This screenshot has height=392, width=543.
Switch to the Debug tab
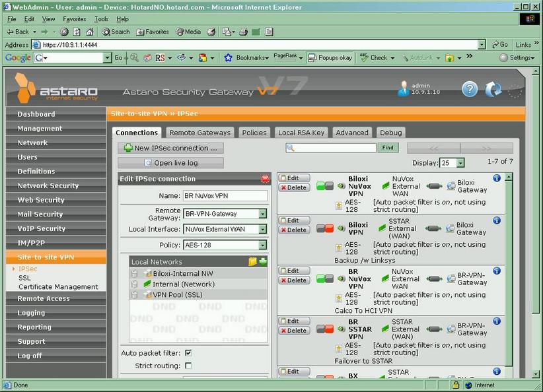[390, 133]
